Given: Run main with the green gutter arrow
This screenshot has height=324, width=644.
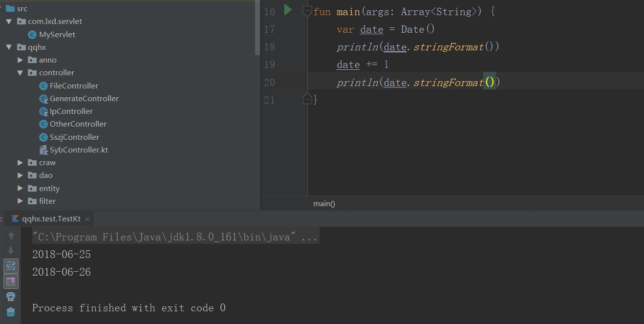Looking at the screenshot, I should pos(288,10).
